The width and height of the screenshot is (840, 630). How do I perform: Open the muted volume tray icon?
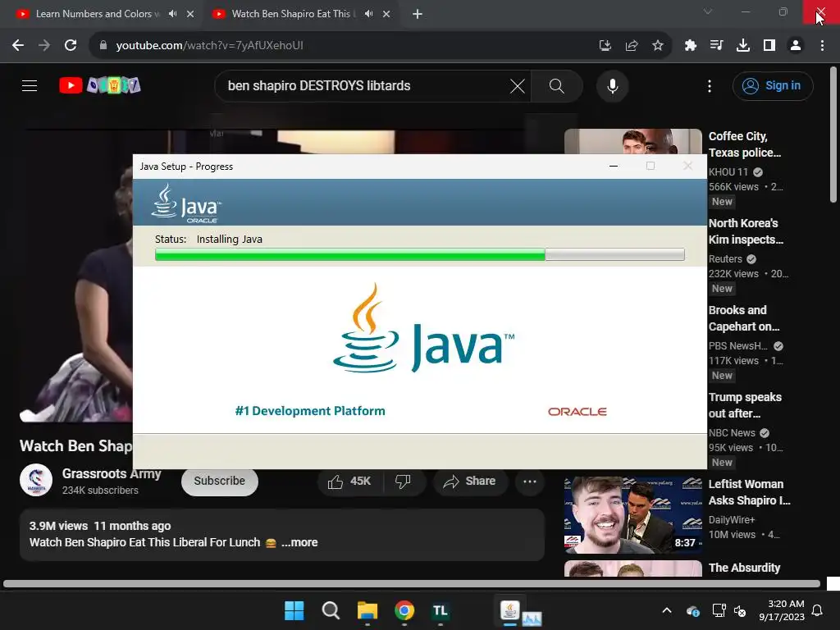point(740,610)
